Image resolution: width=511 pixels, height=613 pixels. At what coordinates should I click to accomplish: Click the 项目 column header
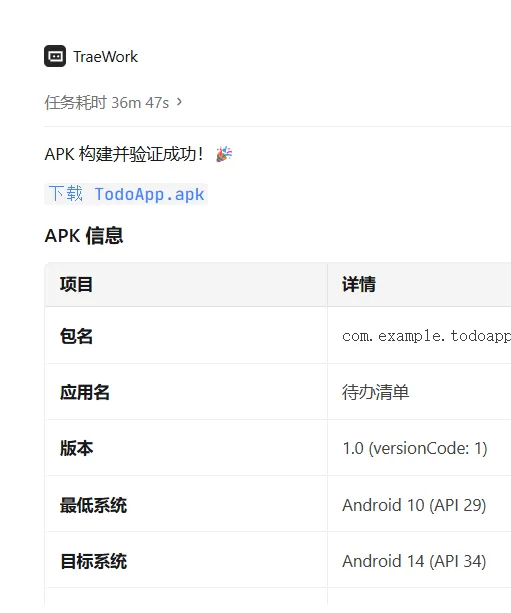pos(76,284)
